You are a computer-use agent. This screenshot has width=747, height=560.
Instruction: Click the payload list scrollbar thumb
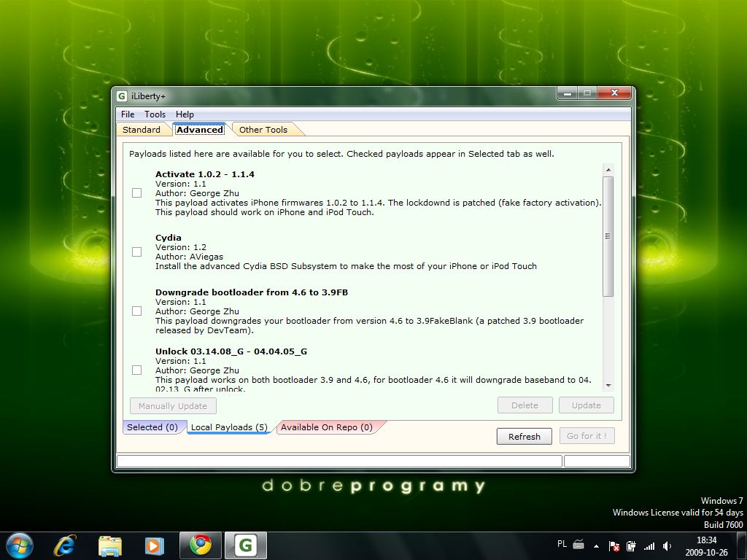tap(608, 236)
